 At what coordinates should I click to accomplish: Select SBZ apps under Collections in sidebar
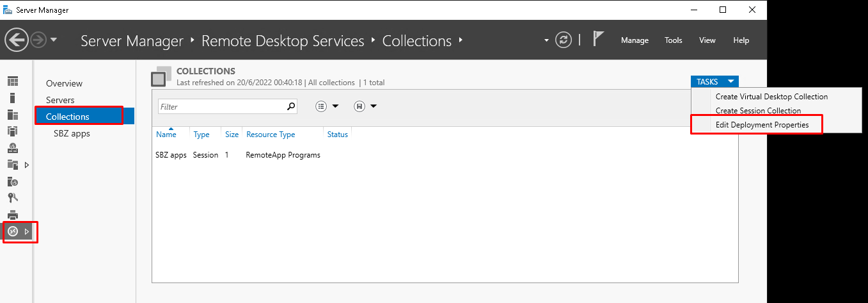click(72, 133)
